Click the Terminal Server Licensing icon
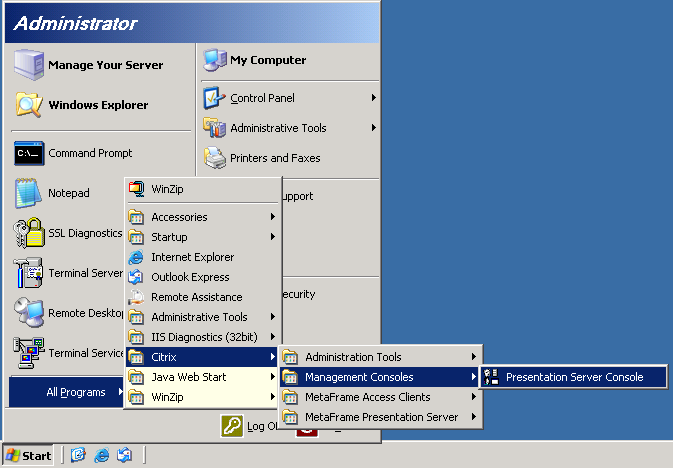The image size is (673, 468). [28, 273]
